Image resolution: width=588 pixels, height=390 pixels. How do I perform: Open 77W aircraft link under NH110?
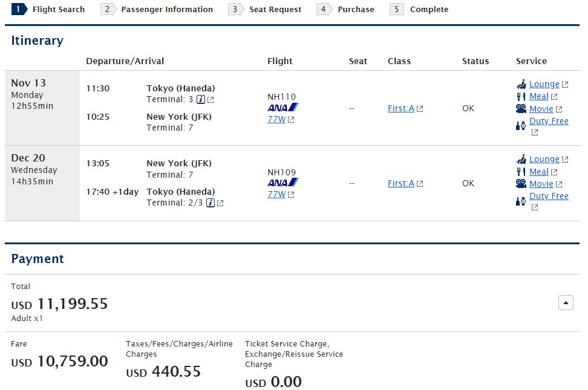click(276, 119)
